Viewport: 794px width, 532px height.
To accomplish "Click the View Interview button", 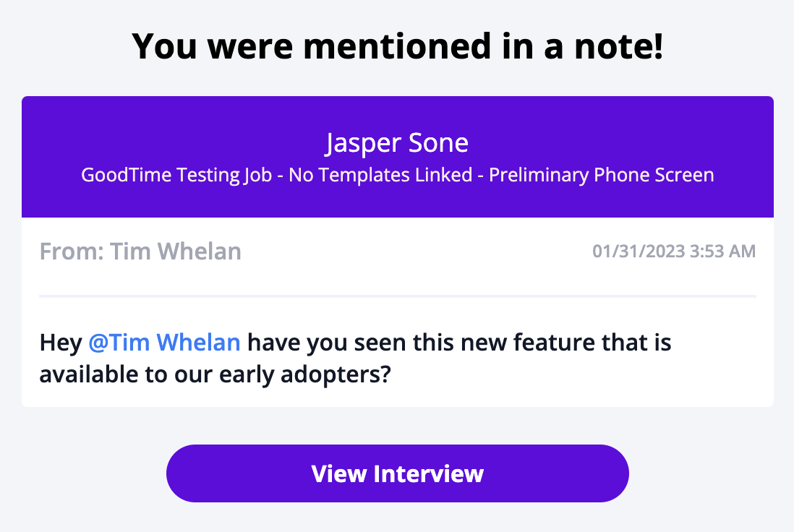I will [397, 473].
